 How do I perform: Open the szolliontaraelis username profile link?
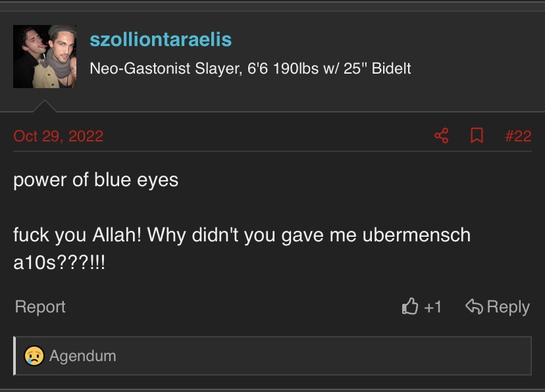coord(161,39)
